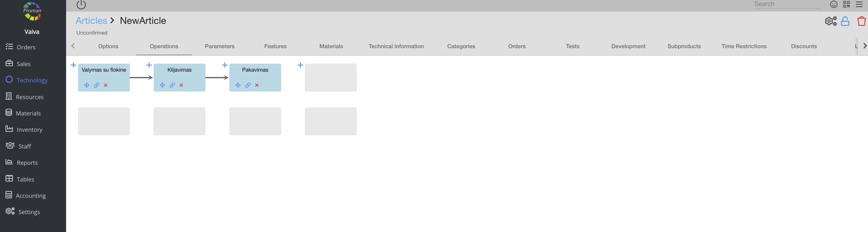868x232 pixels.
Task: Switch to the Materials tab
Action: click(331, 47)
